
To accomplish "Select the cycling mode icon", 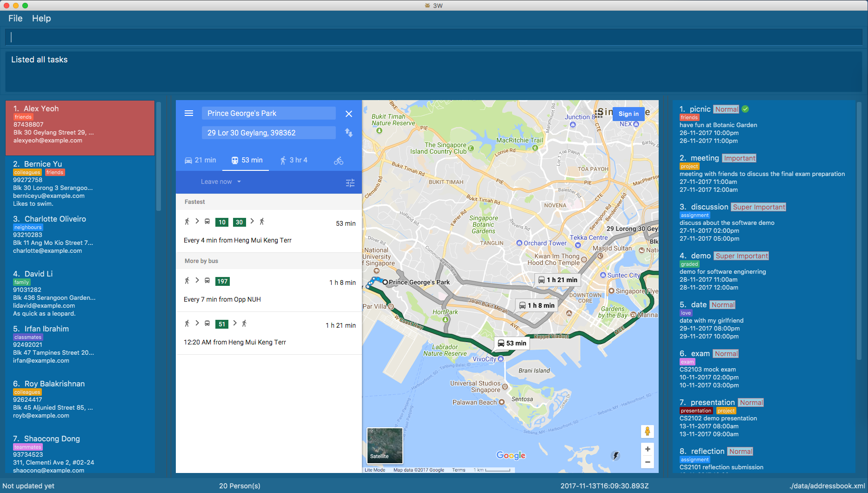I will click(339, 161).
